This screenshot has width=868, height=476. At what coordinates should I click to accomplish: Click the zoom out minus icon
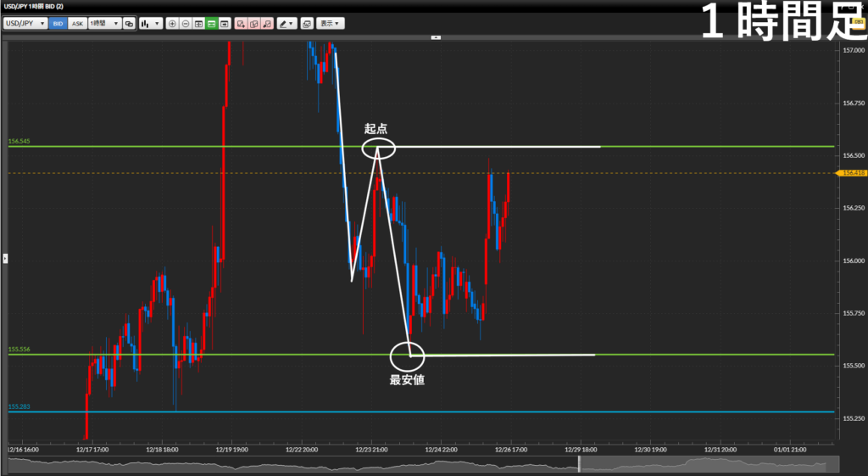coord(186,24)
